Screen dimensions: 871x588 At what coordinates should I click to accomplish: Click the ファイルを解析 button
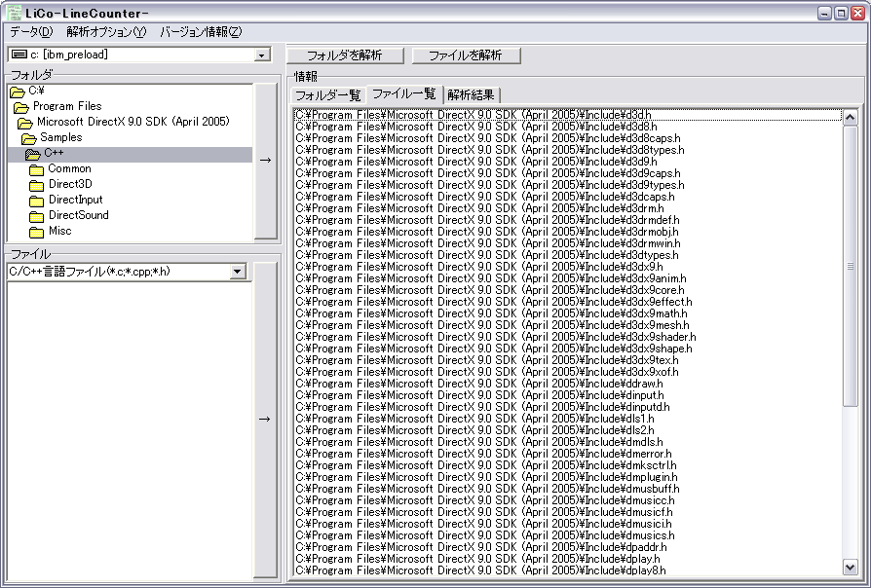tap(466, 55)
